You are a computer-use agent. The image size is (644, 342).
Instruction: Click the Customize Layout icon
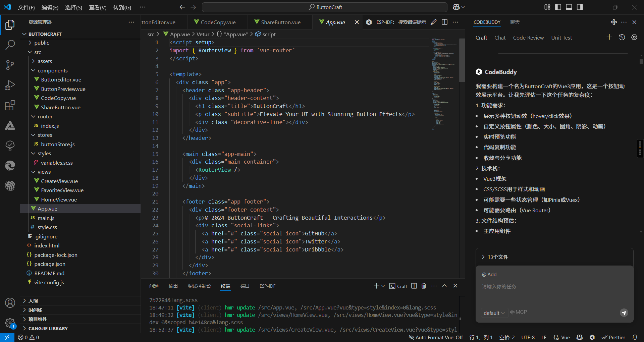pos(547,7)
